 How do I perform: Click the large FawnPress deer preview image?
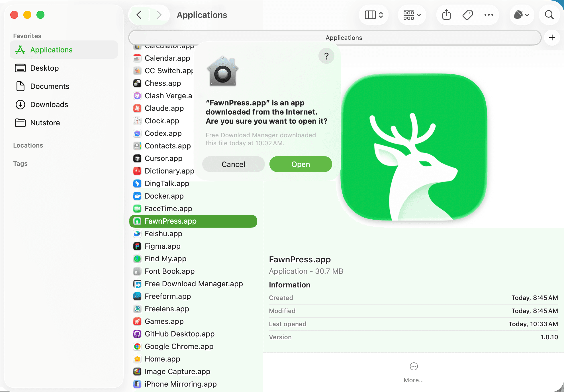coord(414,147)
